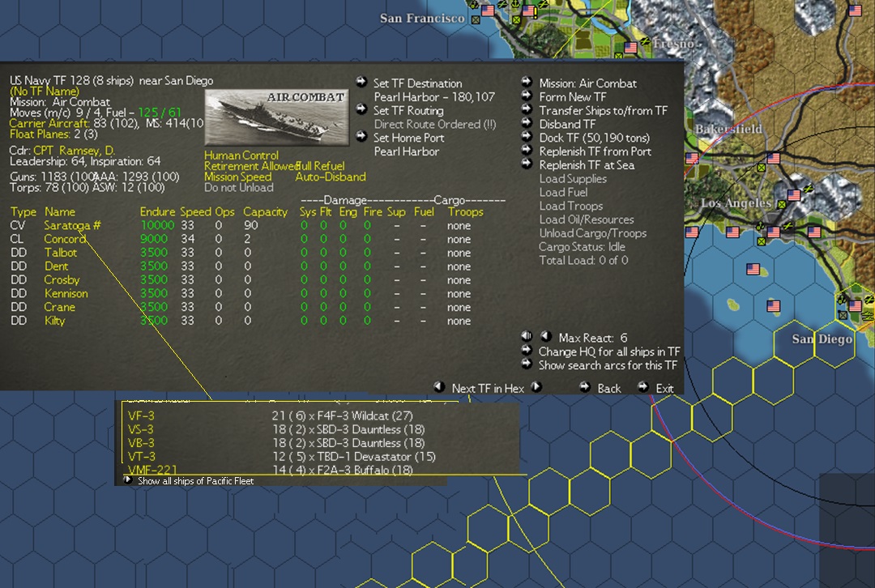Viewport: 875px width, 588px height.
Task: Click Replenish TF at Sea
Action: point(587,165)
